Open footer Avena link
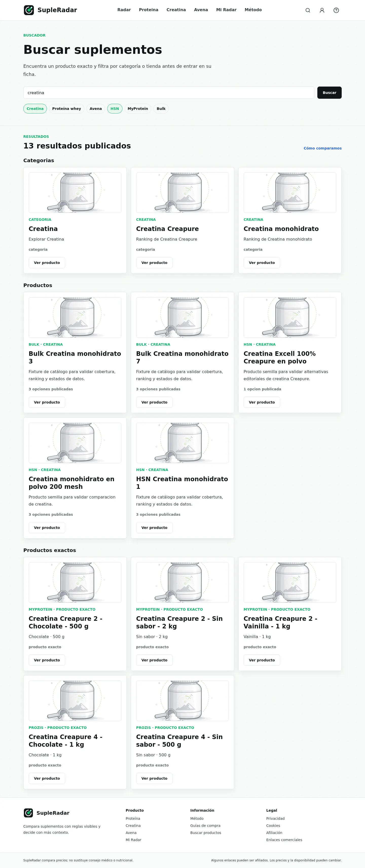 click(x=131, y=833)
